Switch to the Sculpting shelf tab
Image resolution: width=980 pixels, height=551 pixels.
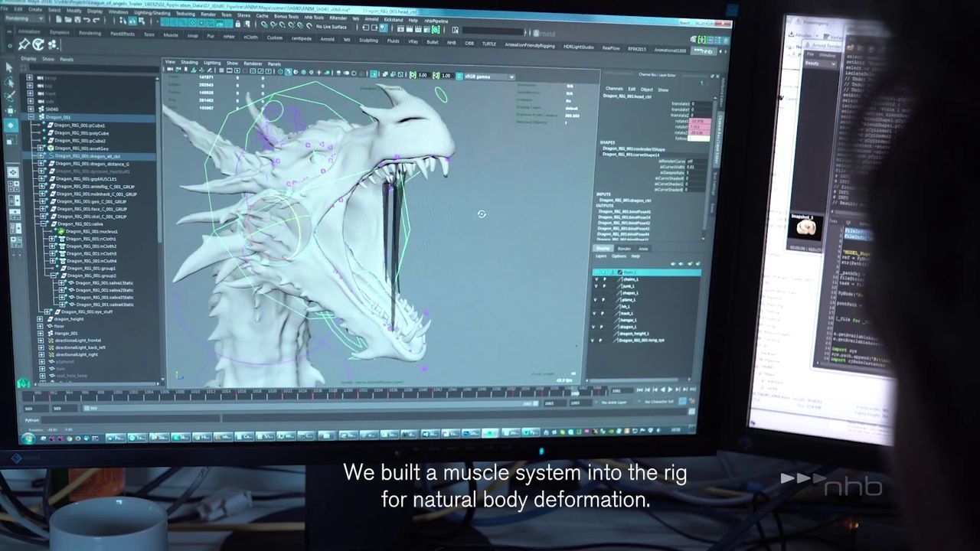coord(368,40)
